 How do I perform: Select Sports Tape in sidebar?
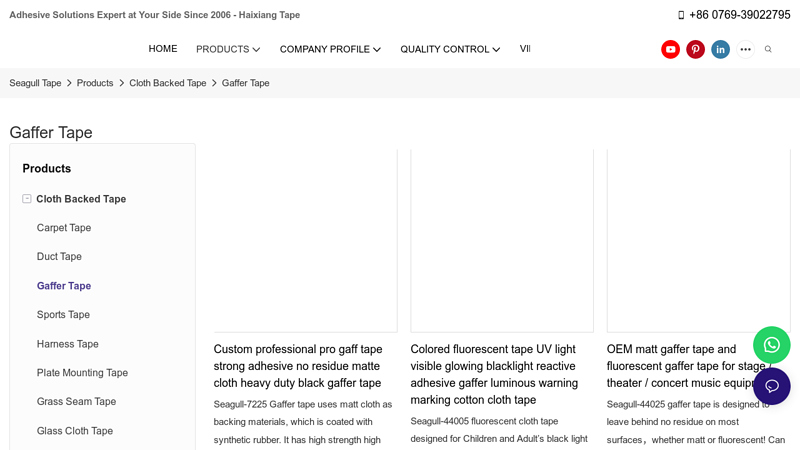point(63,314)
